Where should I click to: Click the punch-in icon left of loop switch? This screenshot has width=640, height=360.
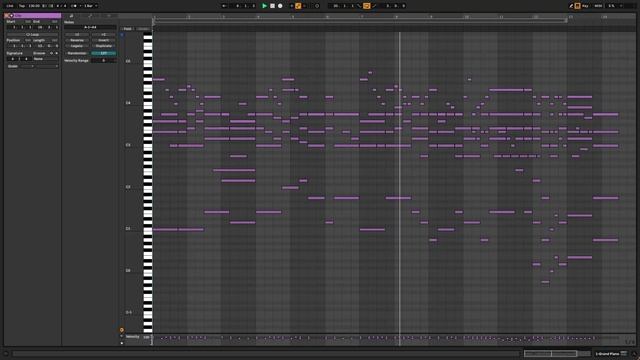click(x=359, y=6)
